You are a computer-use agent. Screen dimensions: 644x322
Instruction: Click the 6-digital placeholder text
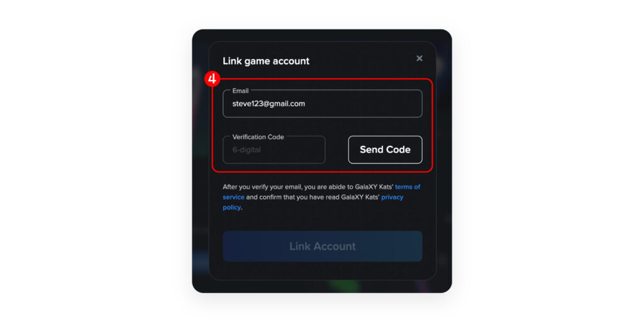click(x=247, y=150)
